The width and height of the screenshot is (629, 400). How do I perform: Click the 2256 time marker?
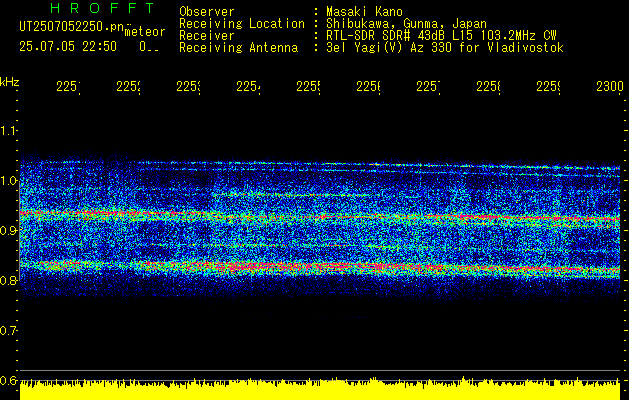tap(369, 87)
